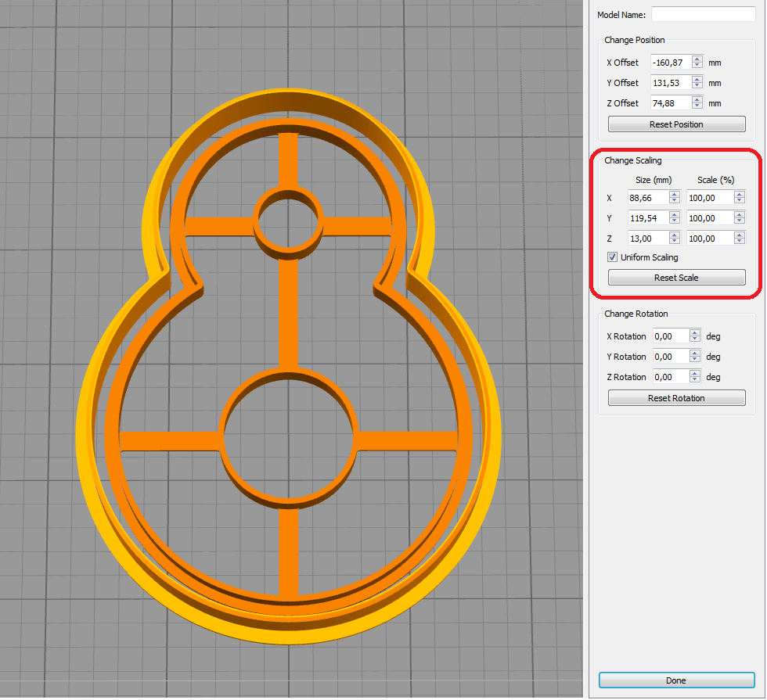
Task: Increase Z Size with up arrow
Action: pyautogui.click(x=675, y=235)
